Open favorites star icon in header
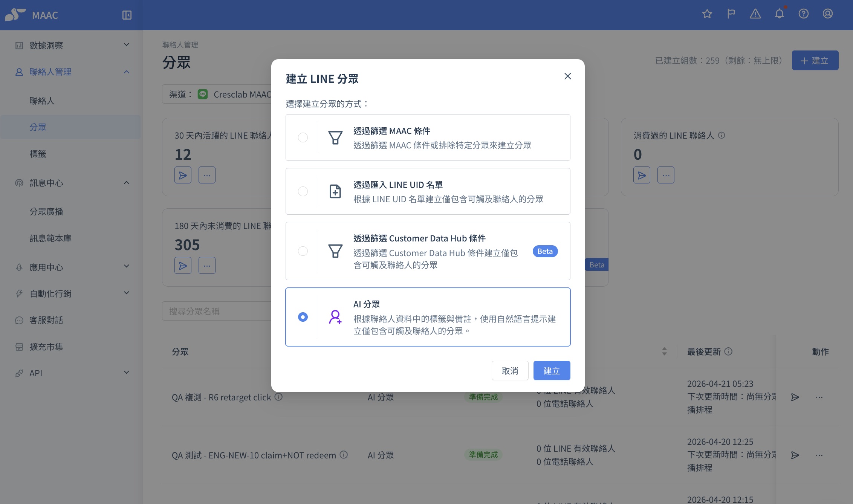Image resolution: width=853 pixels, height=504 pixels. pos(707,14)
